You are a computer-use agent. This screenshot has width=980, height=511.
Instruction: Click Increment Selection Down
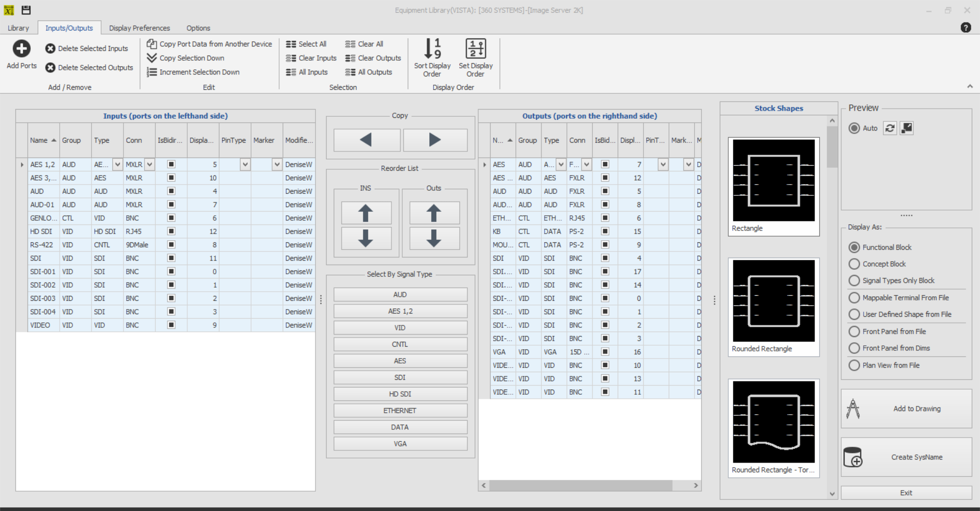[193, 72]
